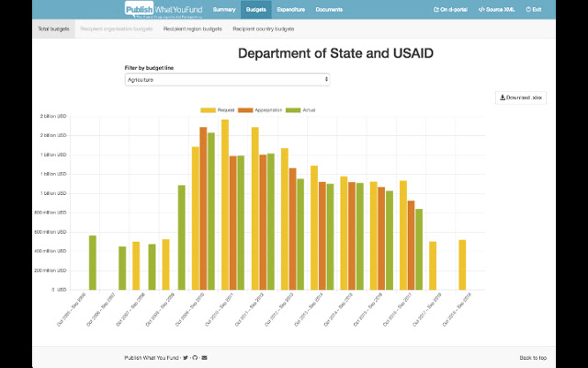The width and height of the screenshot is (588, 368).
Task: Click Exit in the top bar
Action: (534, 10)
